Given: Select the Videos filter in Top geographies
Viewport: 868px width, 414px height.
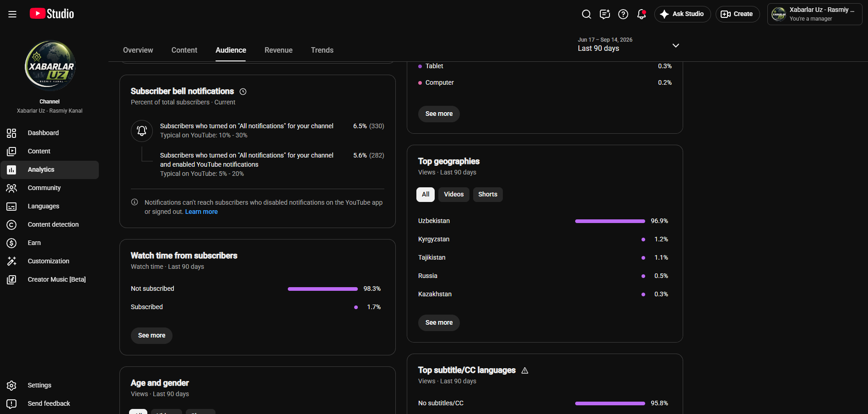Looking at the screenshot, I should coord(454,195).
